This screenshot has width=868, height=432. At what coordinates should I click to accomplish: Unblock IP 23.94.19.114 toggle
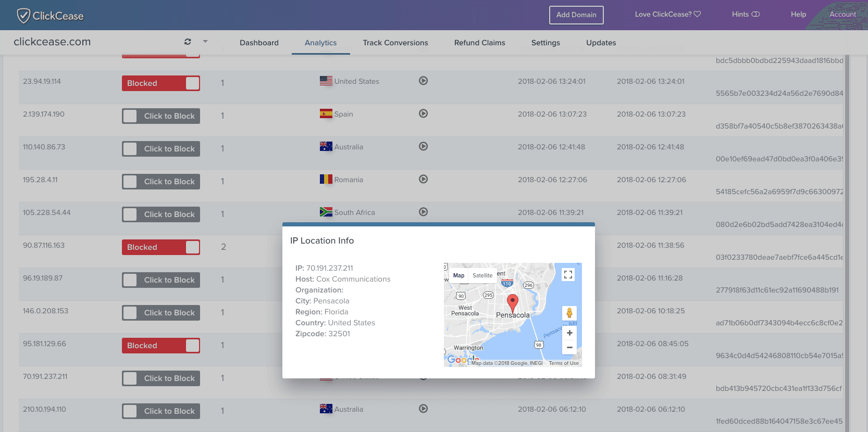(161, 83)
